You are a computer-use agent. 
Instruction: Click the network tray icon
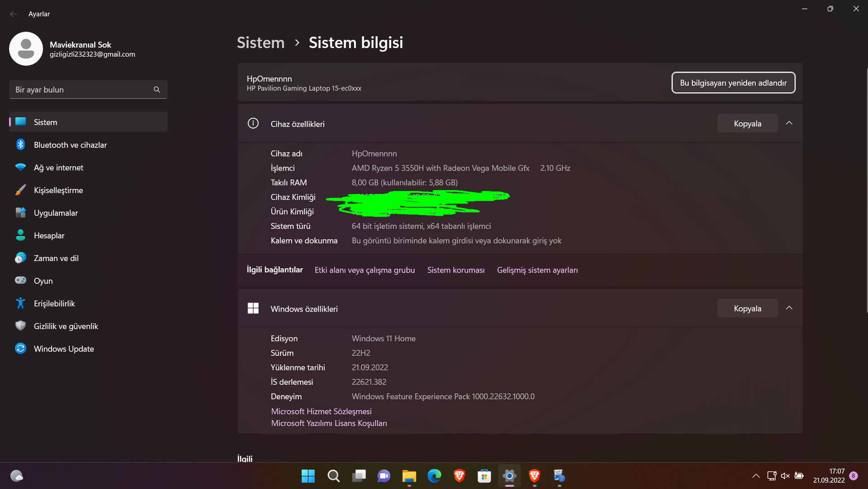772,476
